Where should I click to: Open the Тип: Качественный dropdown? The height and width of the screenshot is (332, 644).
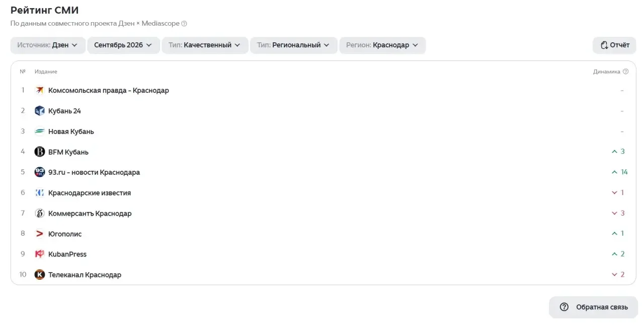(x=205, y=45)
